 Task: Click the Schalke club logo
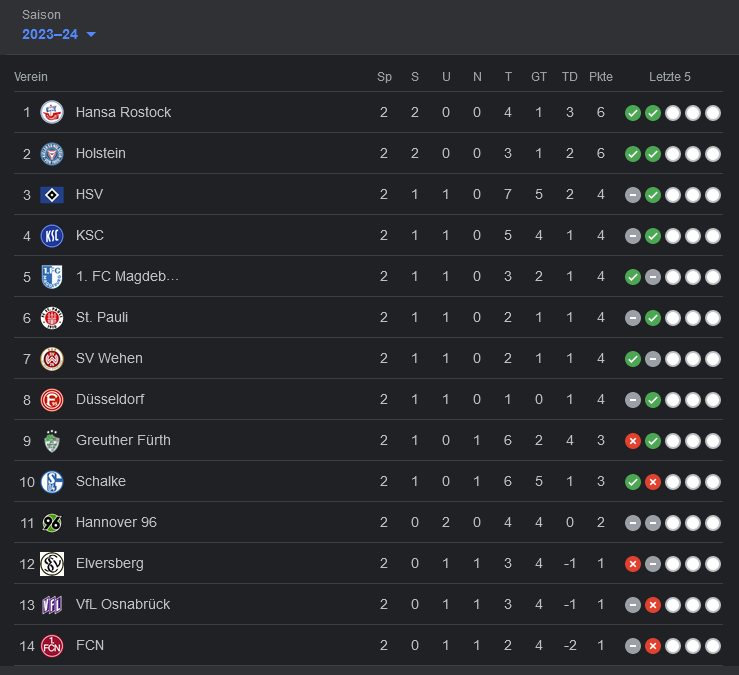coord(52,481)
